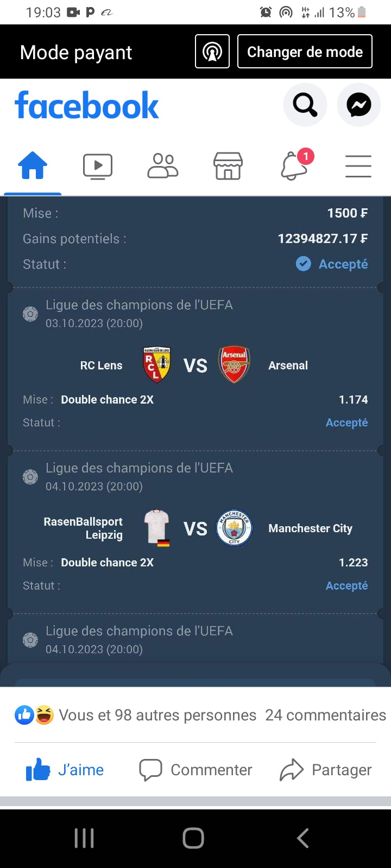Open Messenger chat icon
The width and height of the screenshot is (391, 868).
(359, 105)
